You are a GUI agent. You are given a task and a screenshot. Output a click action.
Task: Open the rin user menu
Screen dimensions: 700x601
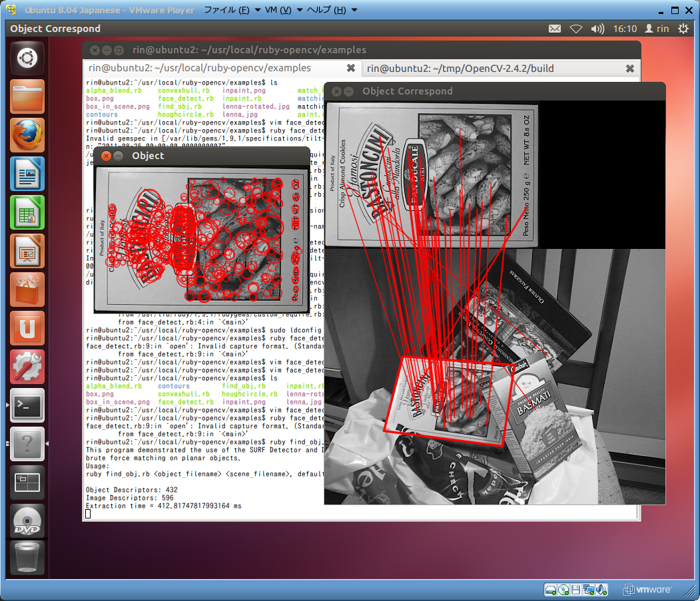(657, 29)
